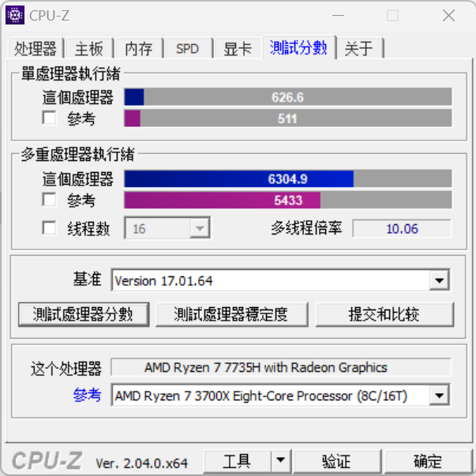This screenshot has height=476, width=476.
Task: Click 測試處理器穩定度 button
Action: pos(232,314)
